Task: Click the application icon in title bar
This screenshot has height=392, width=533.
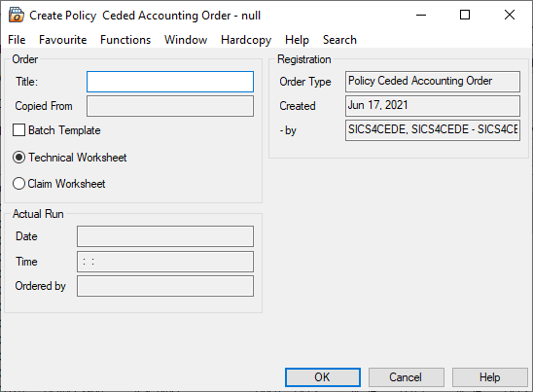Action: (x=16, y=15)
